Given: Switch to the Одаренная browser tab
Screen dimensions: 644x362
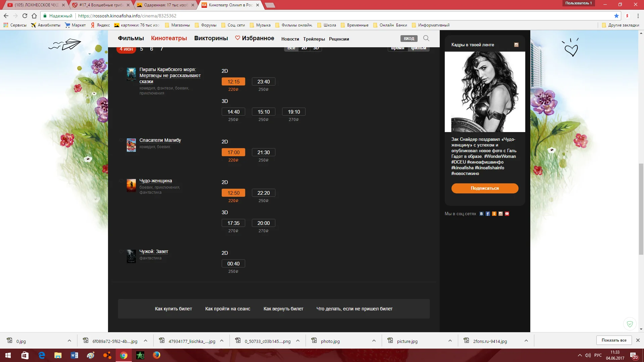Looking at the screenshot, I should point(165,5).
